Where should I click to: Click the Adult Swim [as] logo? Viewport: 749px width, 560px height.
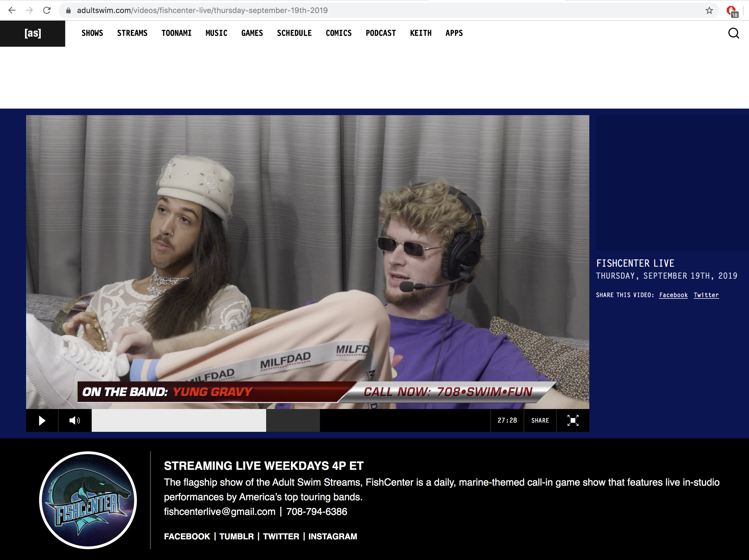32,33
